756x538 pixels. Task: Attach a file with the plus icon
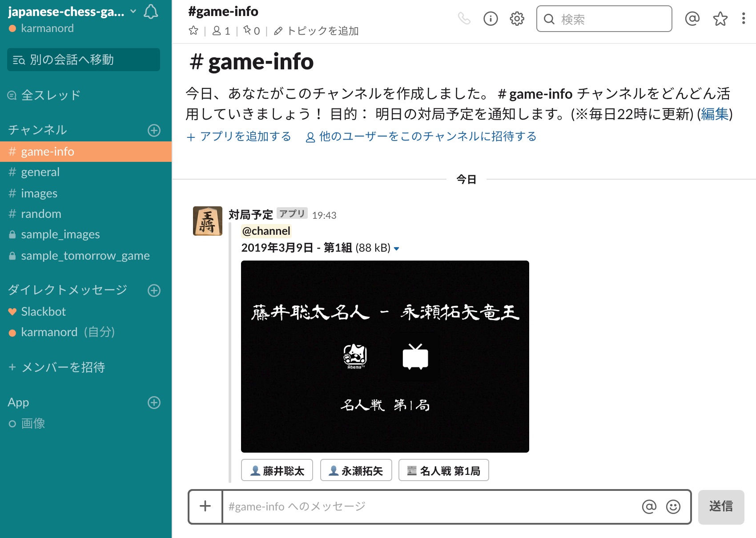(205, 506)
